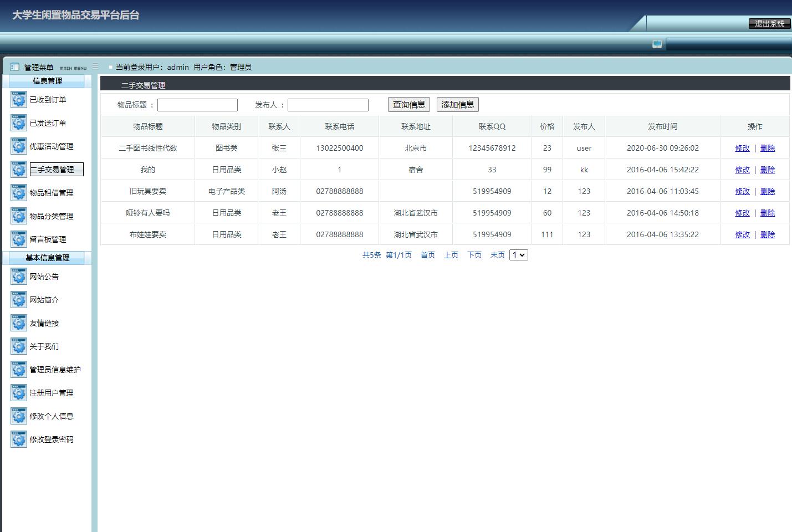Click the 修改登录密码 gear icon

(x=18, y=439)
